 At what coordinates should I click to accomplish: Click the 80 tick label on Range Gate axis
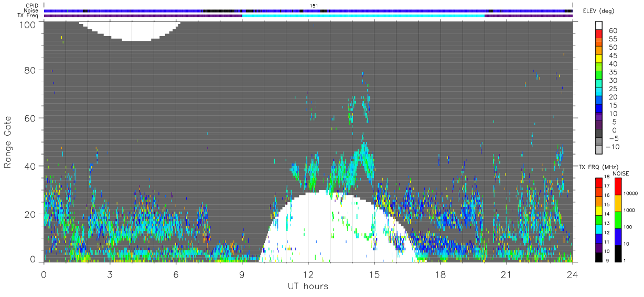(x=30, y=70)
